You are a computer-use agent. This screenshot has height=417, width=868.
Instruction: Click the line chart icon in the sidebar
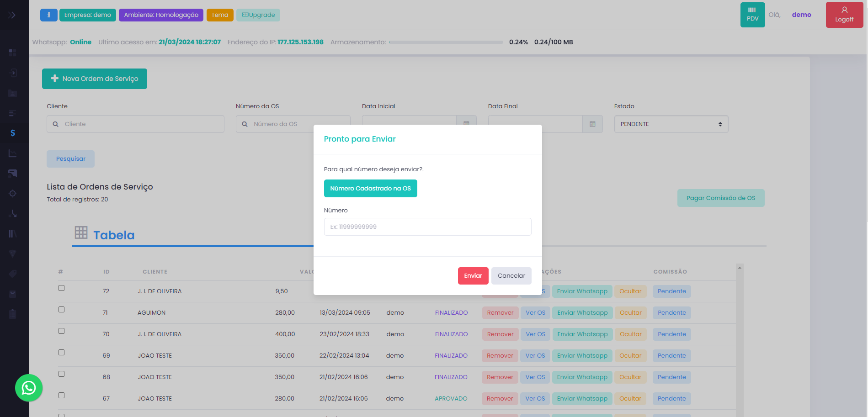(13, 153)
